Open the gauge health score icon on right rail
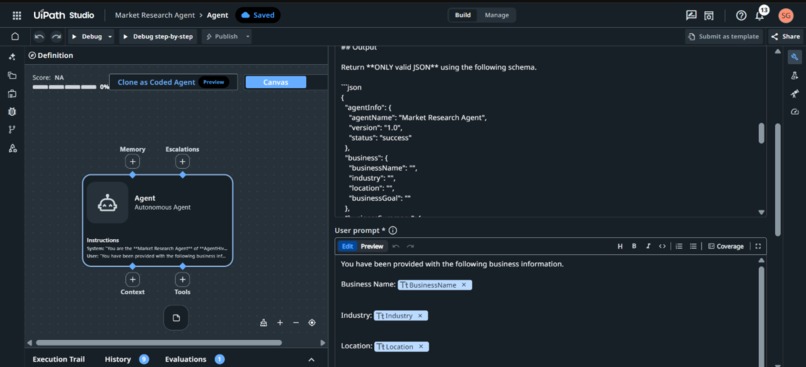Image resolution: width=806 pixels, height=367 pixels. click(794, 112)
